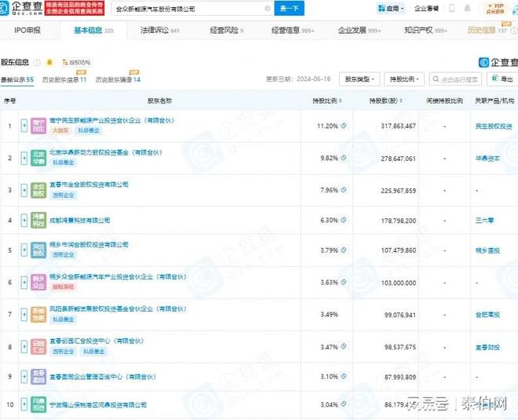
Task: Open 三六零 related product link
Action: coord(484,220)
